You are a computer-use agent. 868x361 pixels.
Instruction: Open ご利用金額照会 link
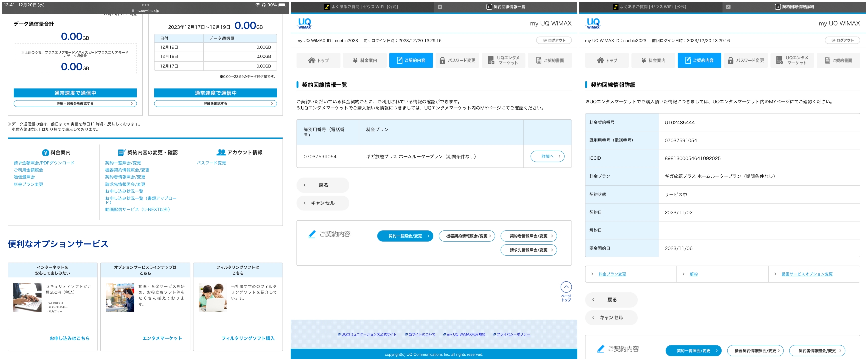click(x=28, y=170)
